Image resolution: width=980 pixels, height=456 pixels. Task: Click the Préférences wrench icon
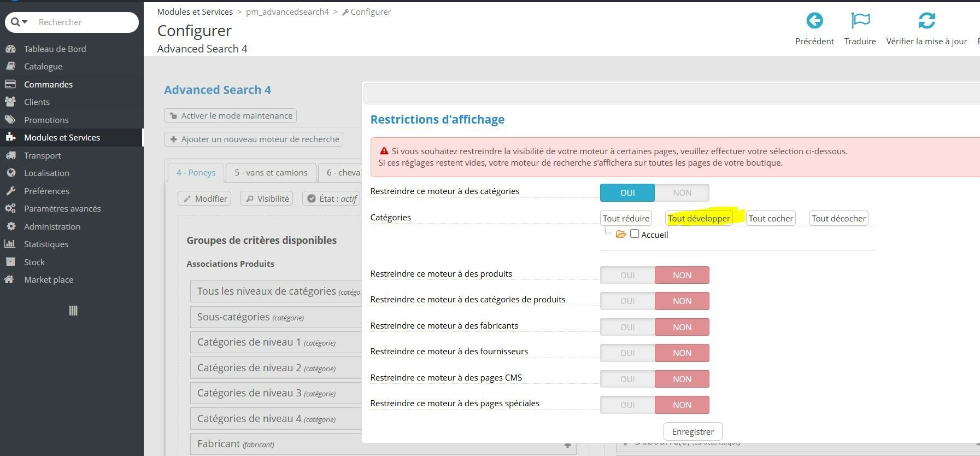(10, 191)
